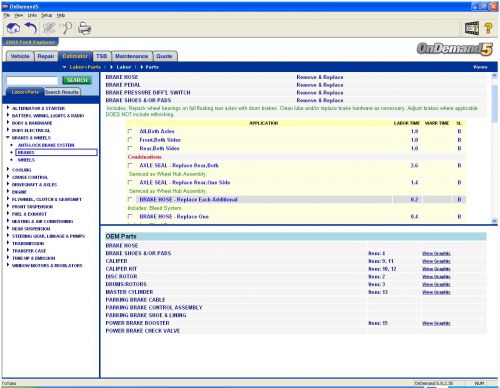This screenshot has width=500, height=388.
Task: Click BRAKE PEDAL labor operation
Action: (x=123, y=85)
